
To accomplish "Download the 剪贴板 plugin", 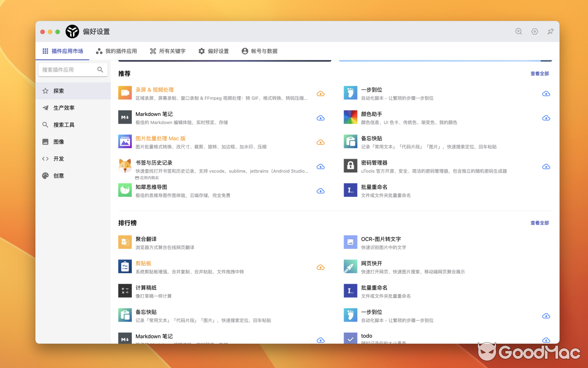I will [320, 267].
